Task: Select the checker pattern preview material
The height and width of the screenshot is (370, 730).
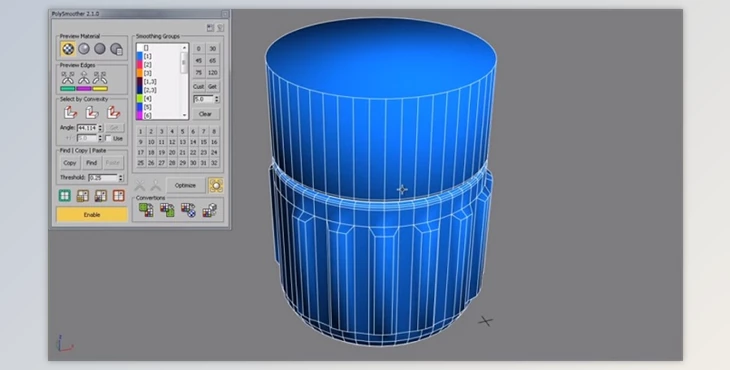Action: [x=68, y=49]
